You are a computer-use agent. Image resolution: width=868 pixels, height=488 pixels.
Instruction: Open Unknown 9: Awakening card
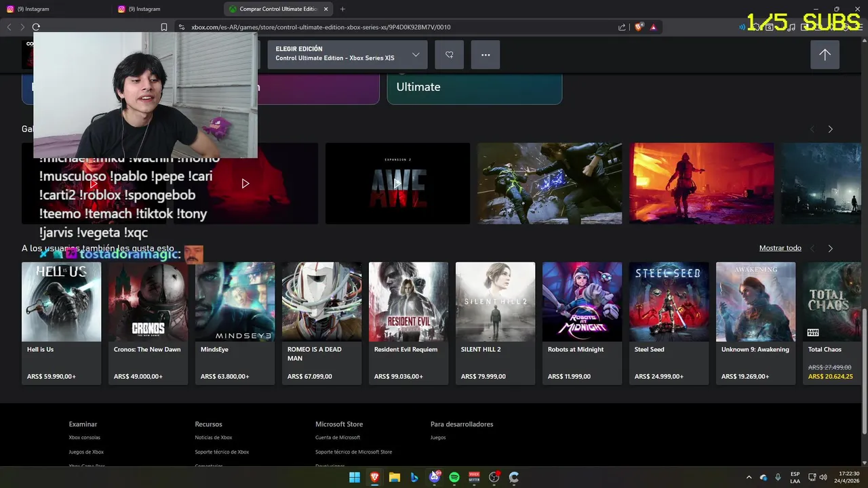pyautogui.click(x=755, y=323)
